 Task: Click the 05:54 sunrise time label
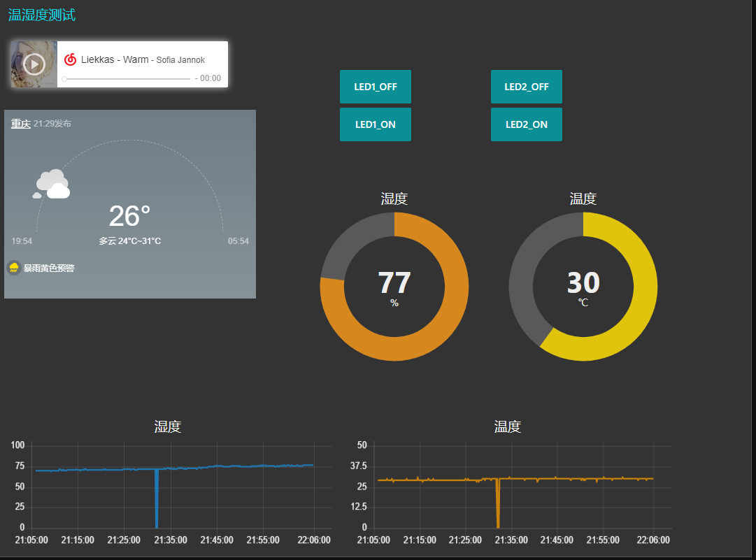(x=238, y=241)
